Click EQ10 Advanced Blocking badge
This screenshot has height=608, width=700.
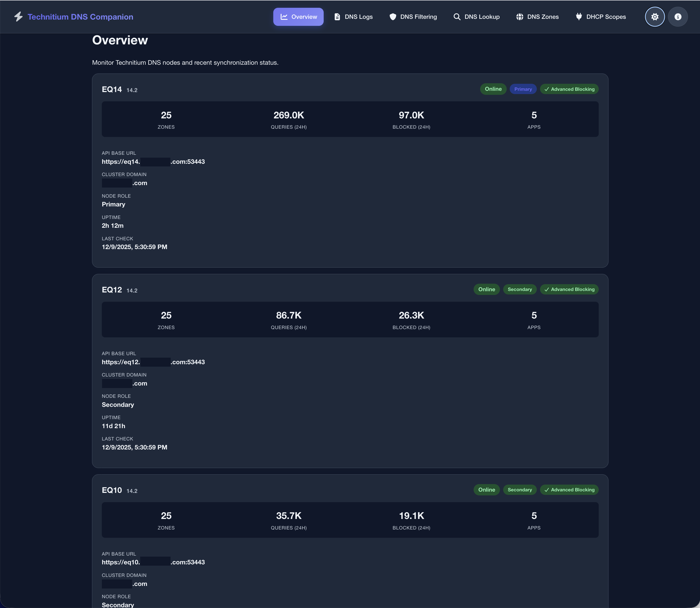coord(569,490)
